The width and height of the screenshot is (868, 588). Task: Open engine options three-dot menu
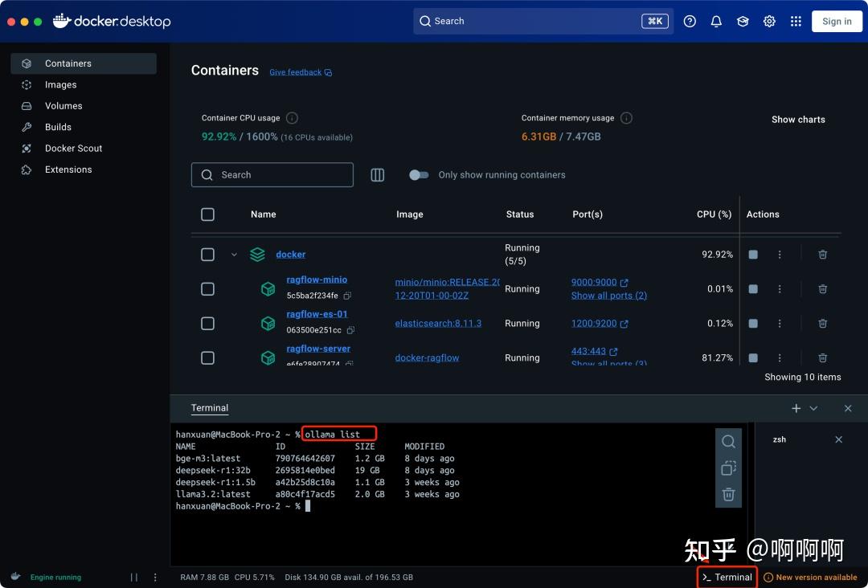click(155, 577)
